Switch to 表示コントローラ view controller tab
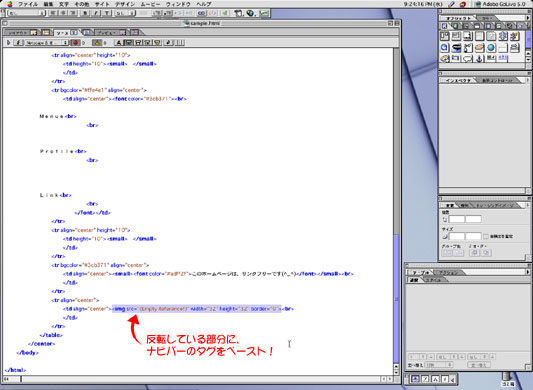Image resolution: width=533 pixels, height=390 pixels. pos(497,81)
